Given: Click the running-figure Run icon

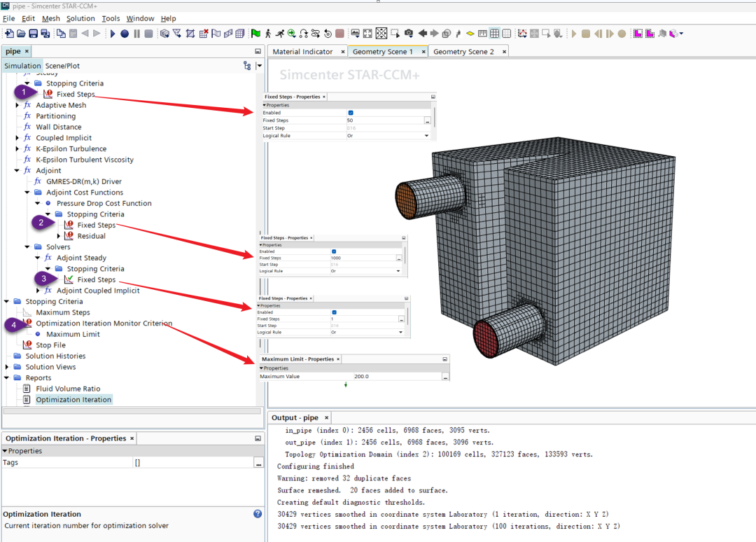Looking at the screenshot, I should coord(279,34).
